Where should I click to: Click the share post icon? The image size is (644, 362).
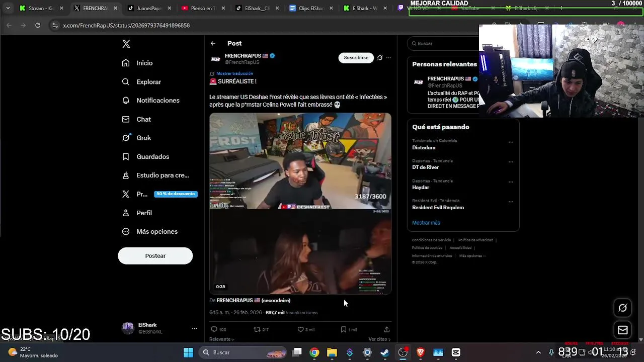click(386, 329)
